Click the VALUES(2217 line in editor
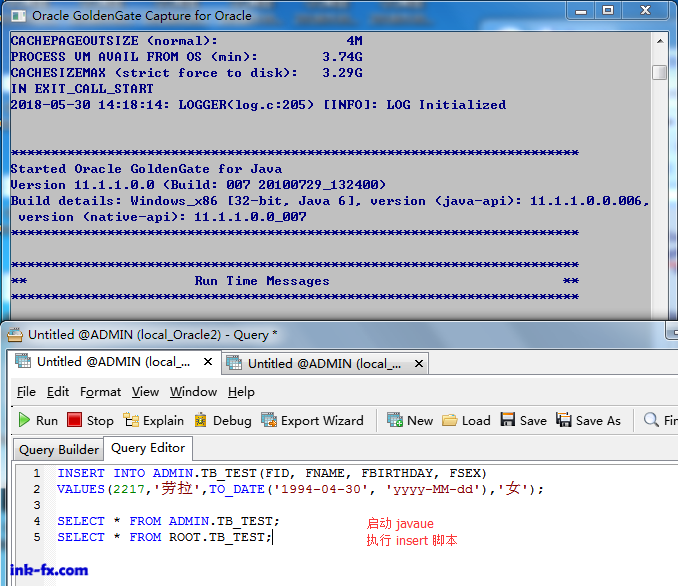This screenshot has width=678, height=586. pos(300,489)
